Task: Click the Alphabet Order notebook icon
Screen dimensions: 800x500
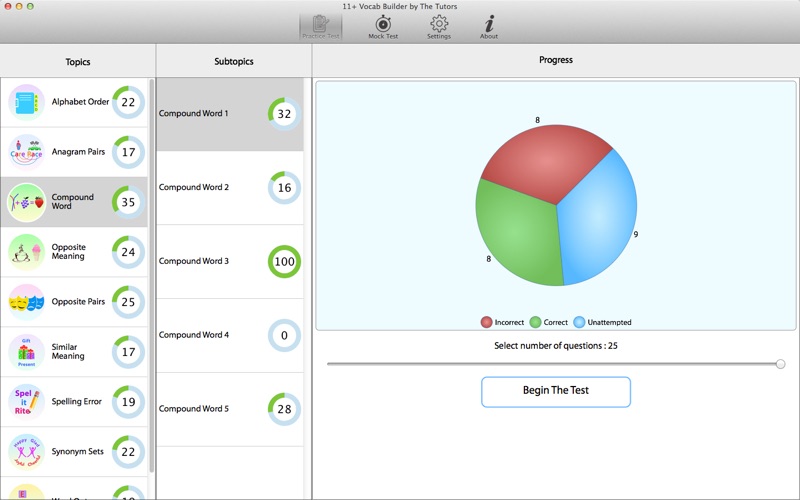Action: [27, 103]
